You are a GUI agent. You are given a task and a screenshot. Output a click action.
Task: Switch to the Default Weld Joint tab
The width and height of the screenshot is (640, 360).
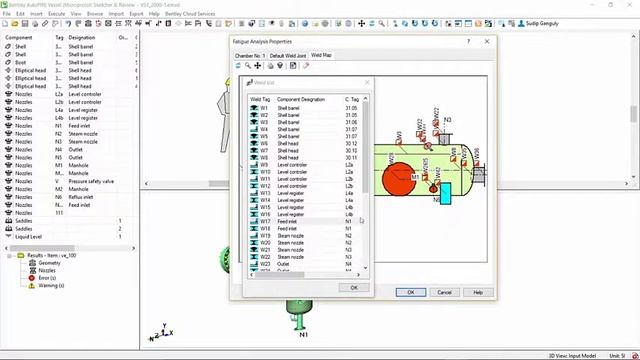tap(287, 56)
